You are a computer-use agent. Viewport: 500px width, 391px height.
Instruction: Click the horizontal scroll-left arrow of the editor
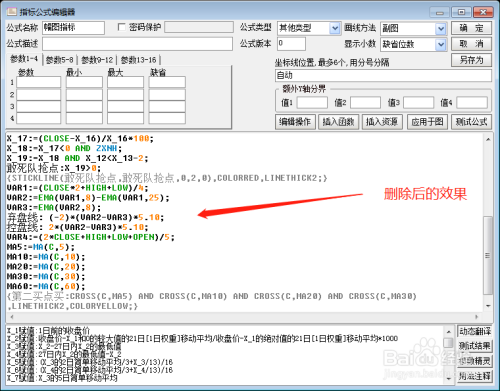pos(12,317)
